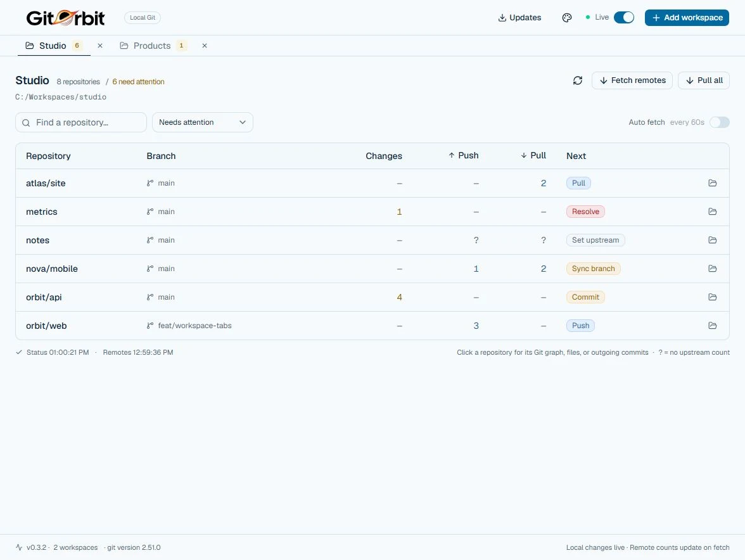Click branch icon in orbit/web row
The image size is (745, 560).
click(150, 326)
